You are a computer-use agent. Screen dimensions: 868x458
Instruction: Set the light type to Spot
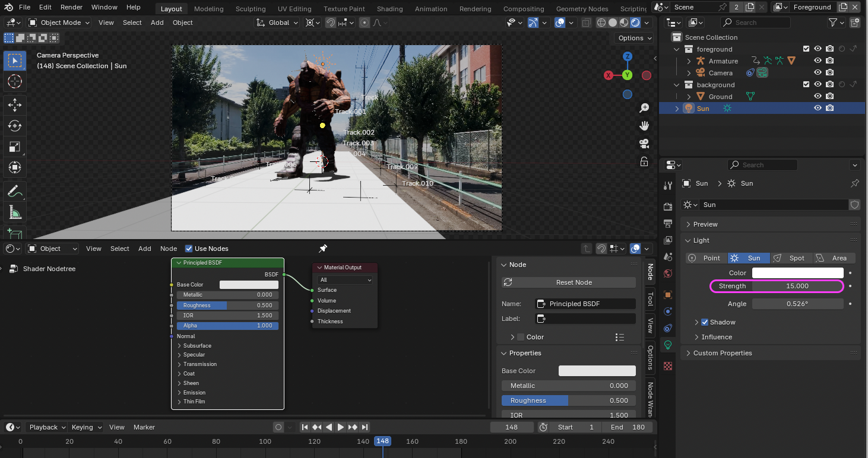pyautogui.click(x=791, y=258)
